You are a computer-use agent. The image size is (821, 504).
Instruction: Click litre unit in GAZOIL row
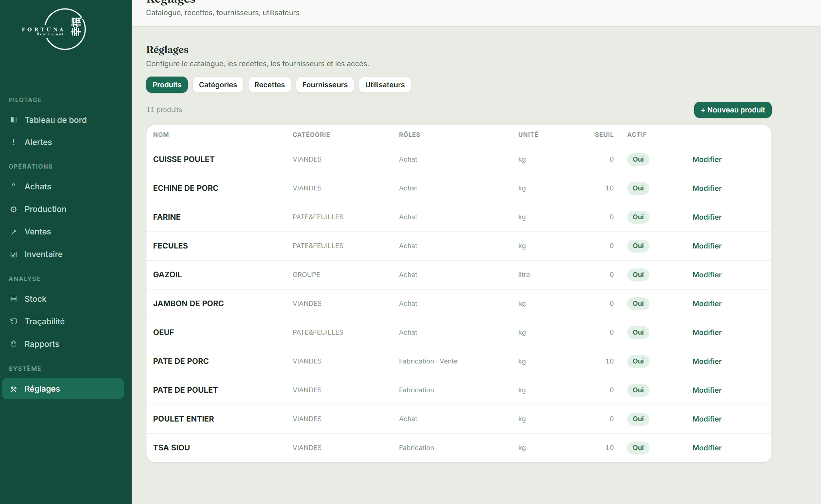click(524, 275)
